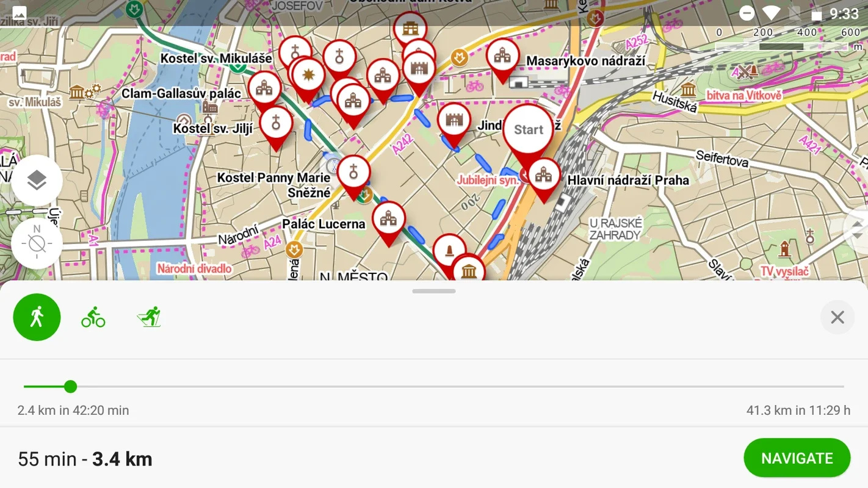Tap the Husitská street label

coord(674,101)
